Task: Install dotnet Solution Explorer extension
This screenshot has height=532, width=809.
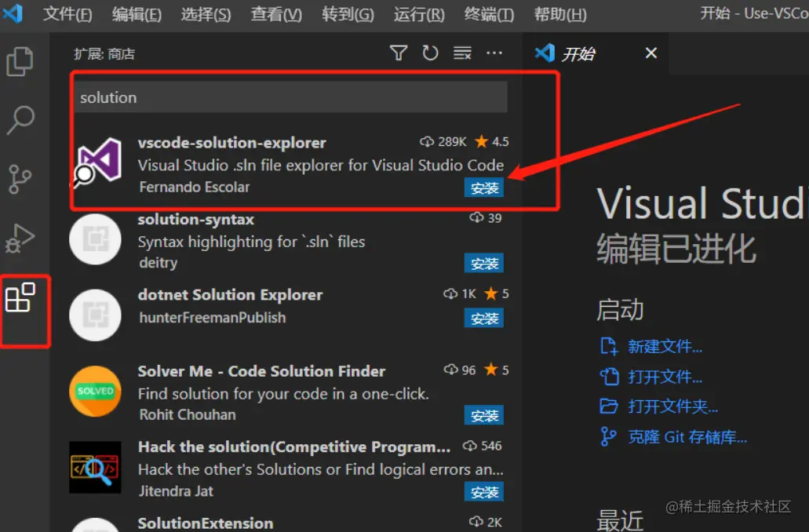Action: tap(484, 319)
